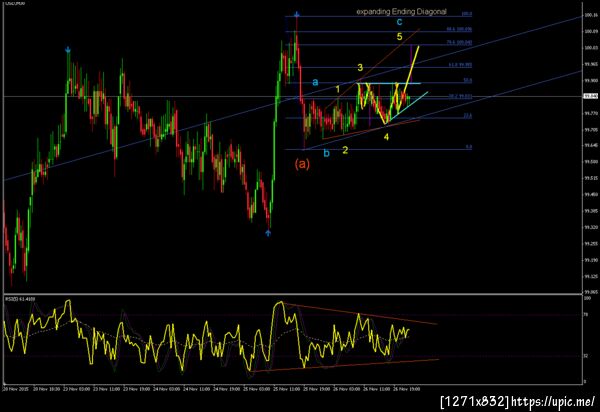This screenshot has height=412, width=600.
Task: Select the blue wave label "b"
Action: pyautogui.click(x=326, y=153)
